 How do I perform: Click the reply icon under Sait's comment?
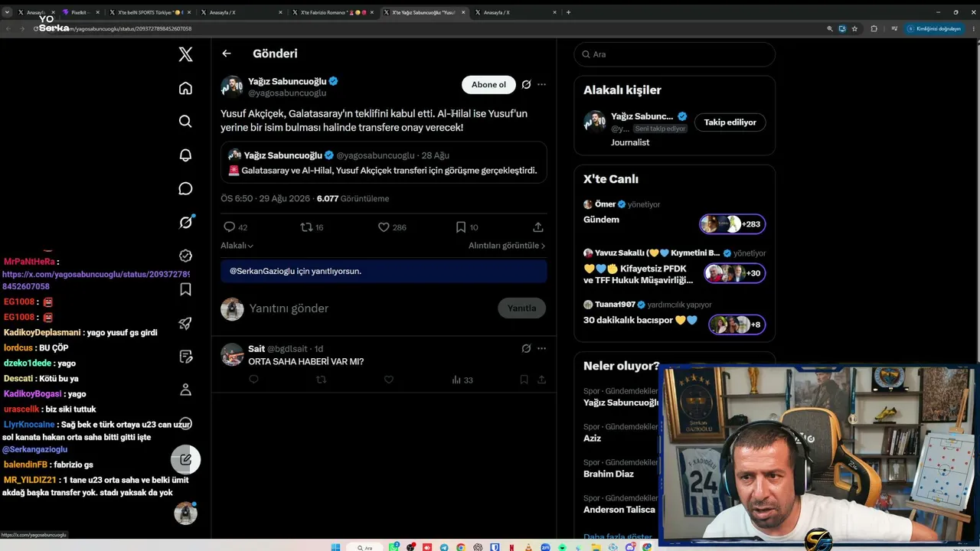253,380
